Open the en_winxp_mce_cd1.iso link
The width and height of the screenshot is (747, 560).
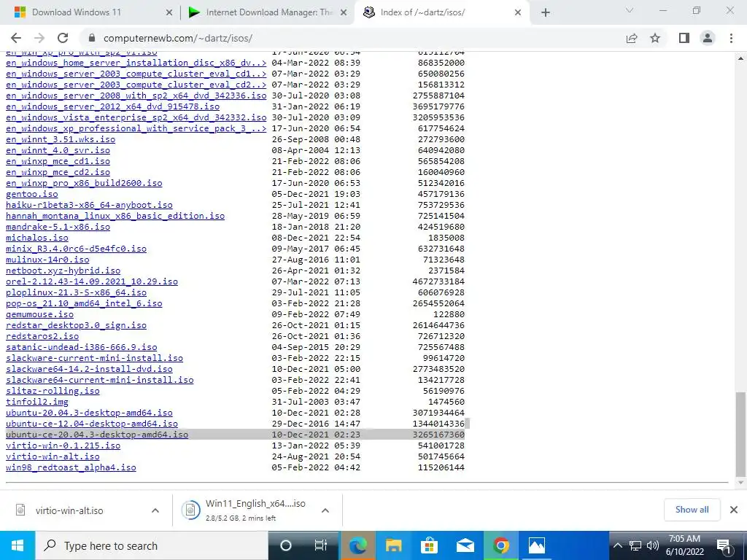tap(58, 161)
